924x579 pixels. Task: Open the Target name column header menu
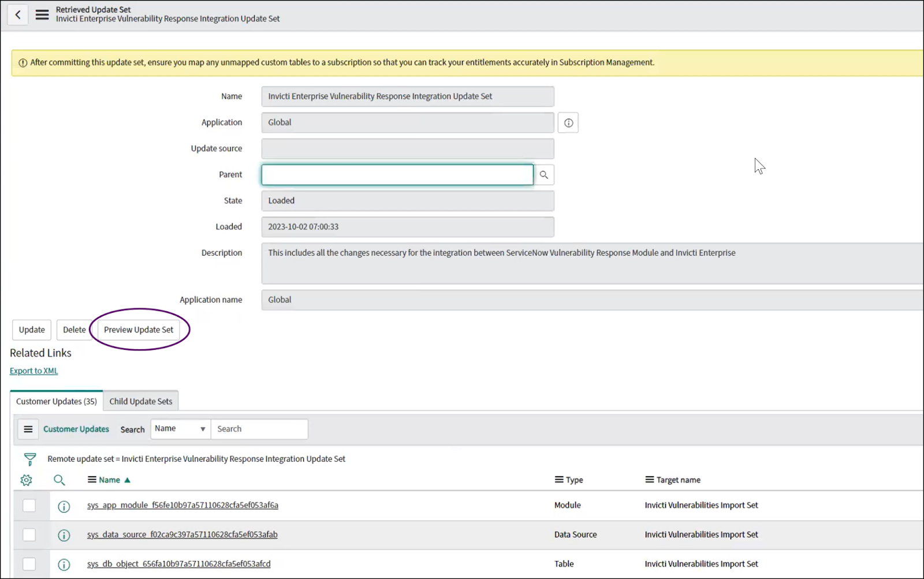pyautogui.click(x=647, y=479)
